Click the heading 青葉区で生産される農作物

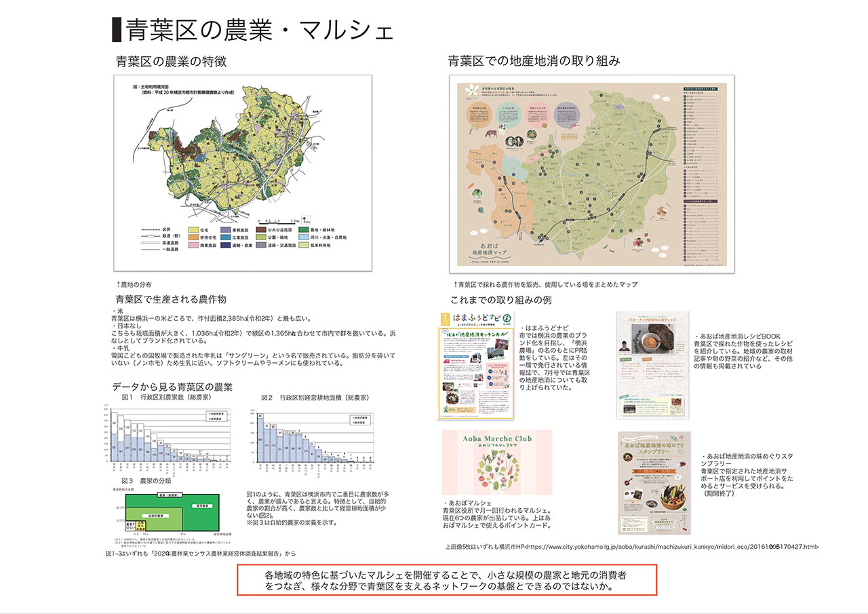coord(171,299)
